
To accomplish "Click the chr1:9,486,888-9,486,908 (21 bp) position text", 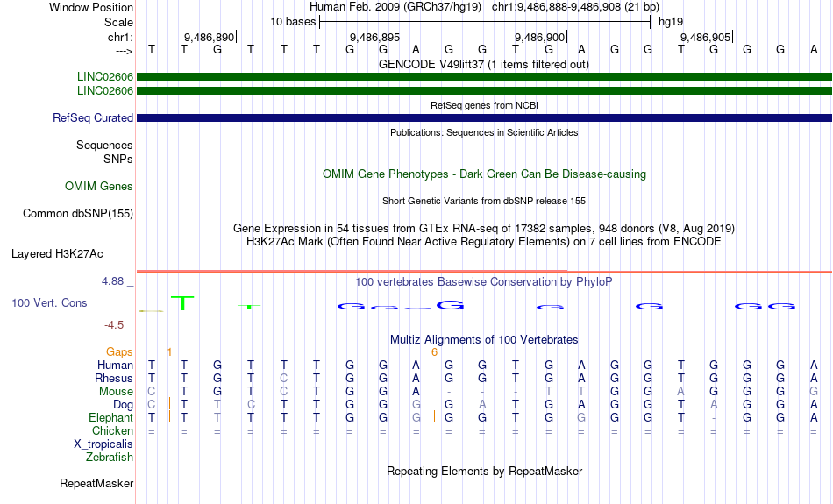I will [x=575, y=7].
